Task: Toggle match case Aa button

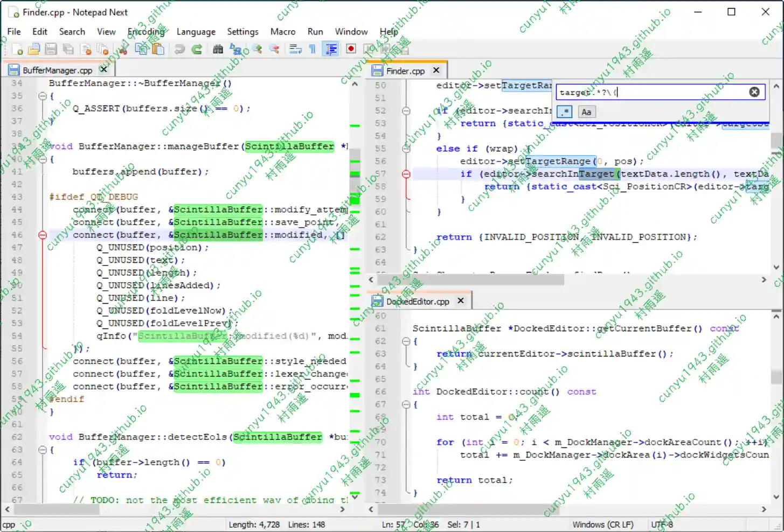Action: pyautogui.click(x=586, y=112)
